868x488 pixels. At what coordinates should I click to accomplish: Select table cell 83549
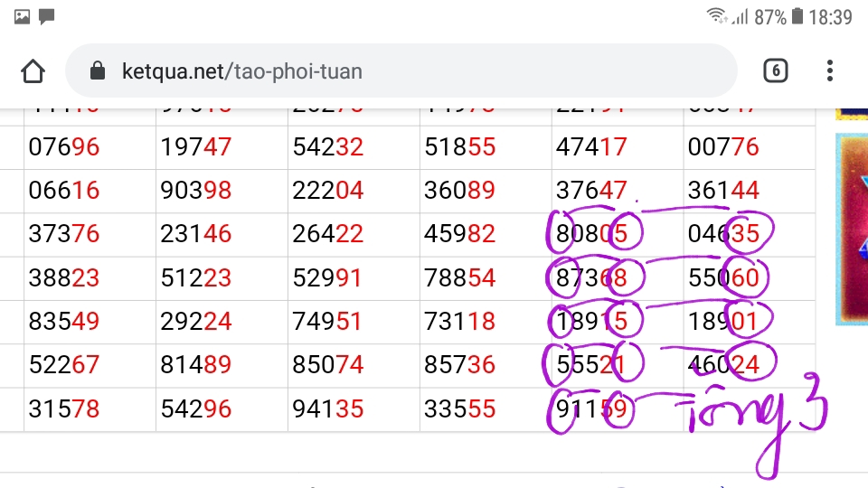90,322
